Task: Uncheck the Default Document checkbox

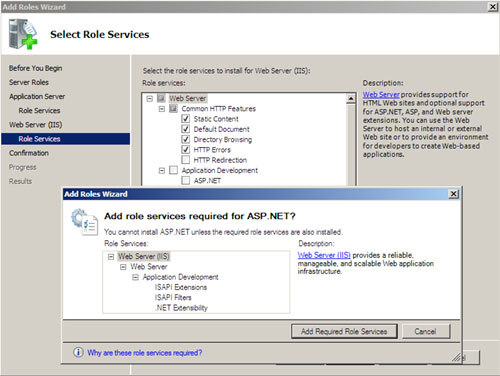Action: coord(186,129)
